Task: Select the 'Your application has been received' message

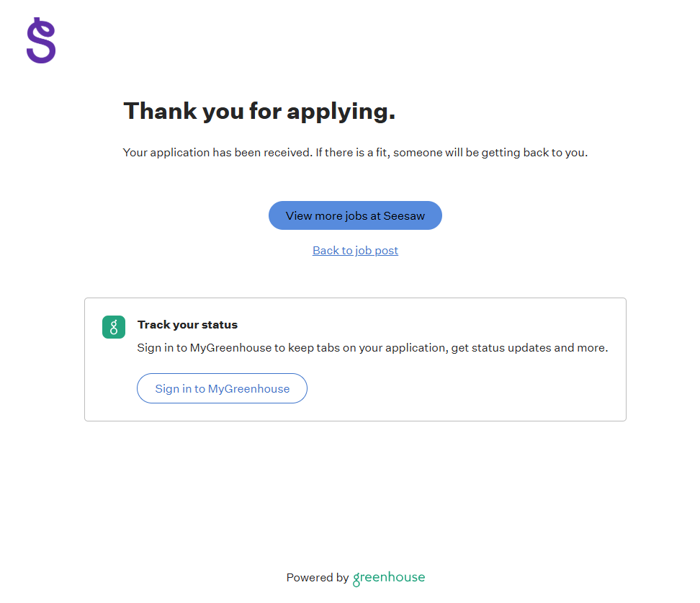Action: (217, 153)
